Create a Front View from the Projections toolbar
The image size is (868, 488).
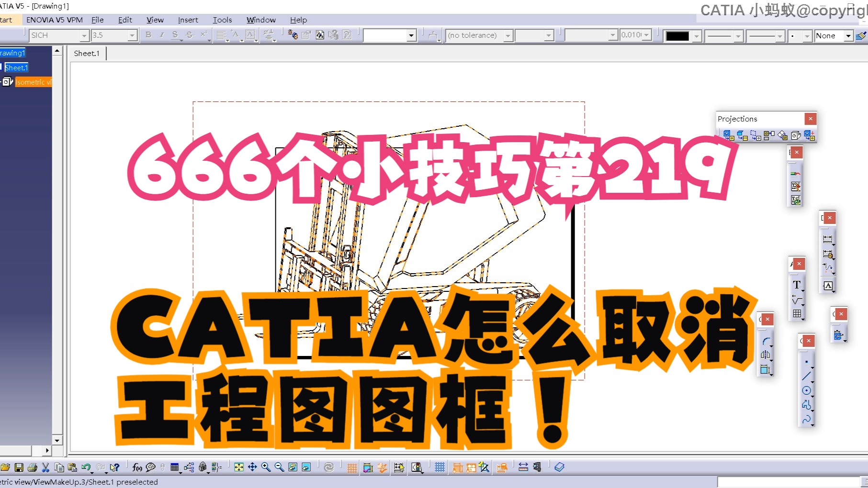729,136
